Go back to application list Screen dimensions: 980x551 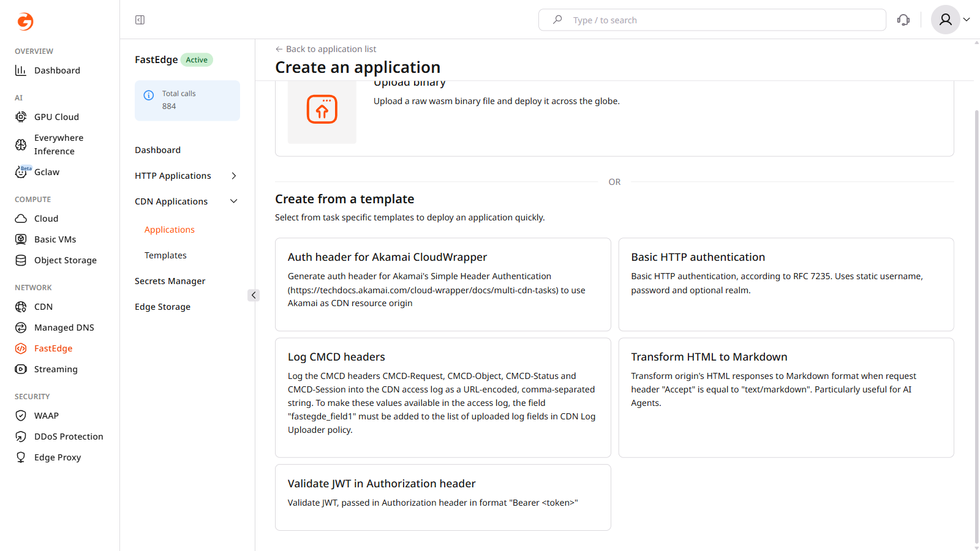pos(326,49)
